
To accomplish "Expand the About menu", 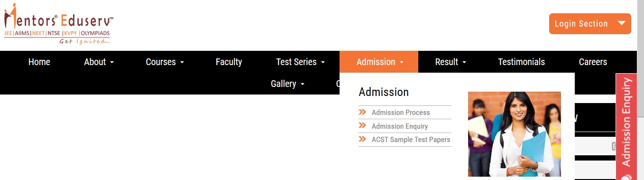I will (99, 62).
